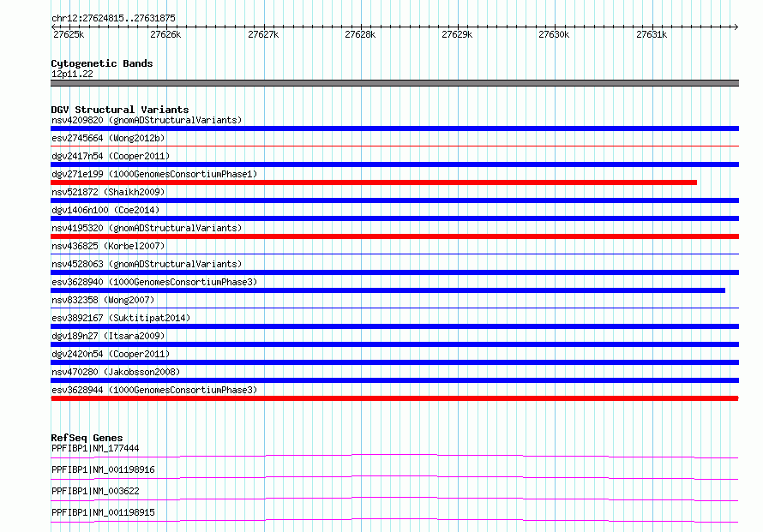The image size is (763, 532).
Task: Click the blue bar under dgv2420n54
Action: click(394, 362)
